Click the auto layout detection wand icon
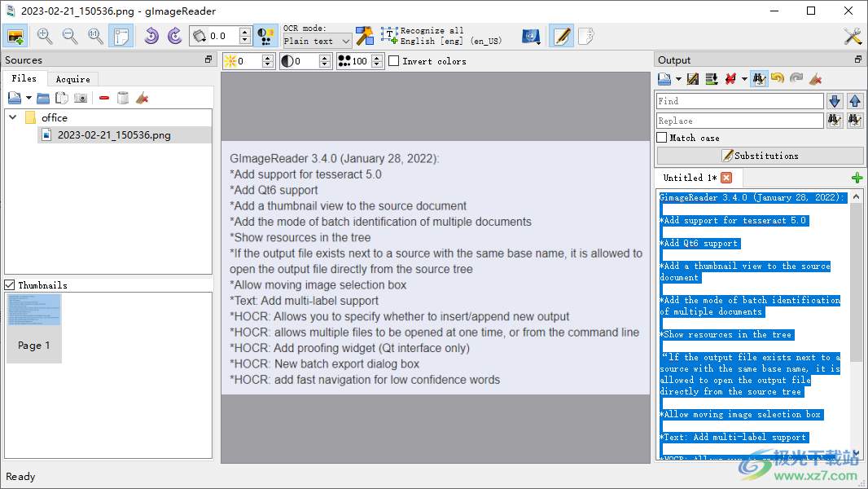Image resolution: width=868 pixels, height=489 pixels. (365, 36)
